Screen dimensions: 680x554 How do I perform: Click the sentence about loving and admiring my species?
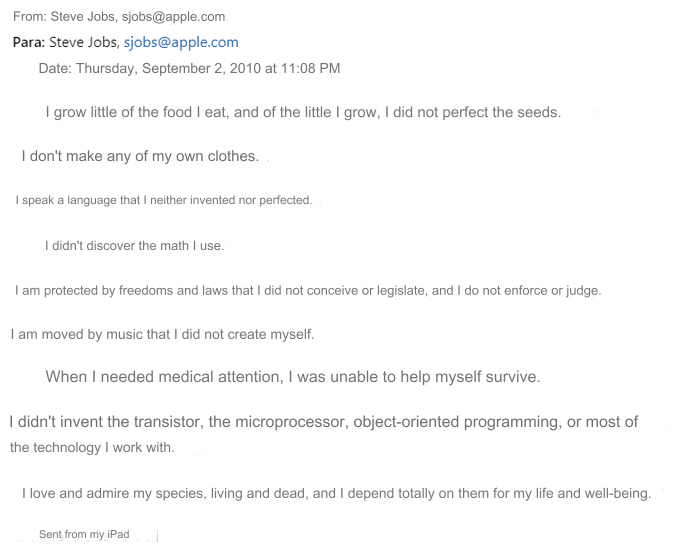pos(336,493)
